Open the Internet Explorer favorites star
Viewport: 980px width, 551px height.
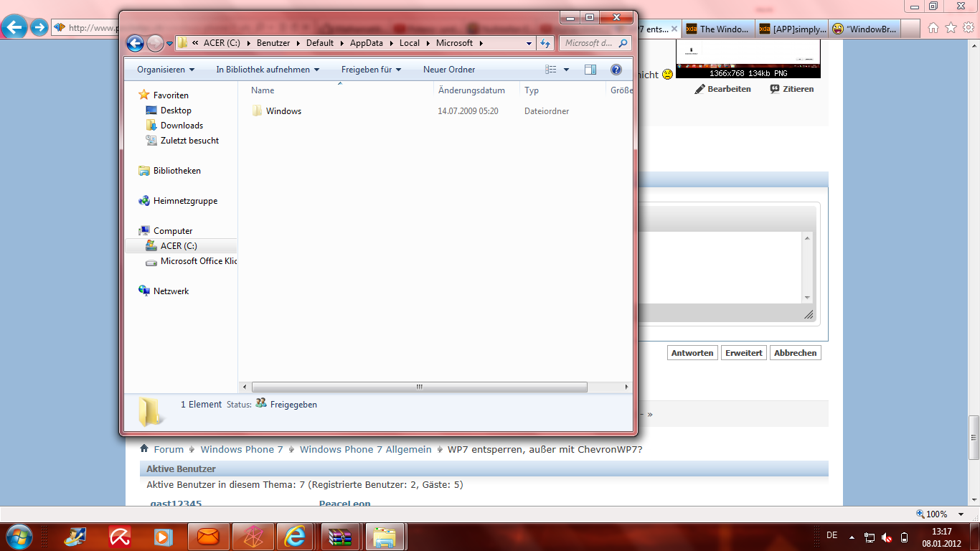tap(951, 28)
